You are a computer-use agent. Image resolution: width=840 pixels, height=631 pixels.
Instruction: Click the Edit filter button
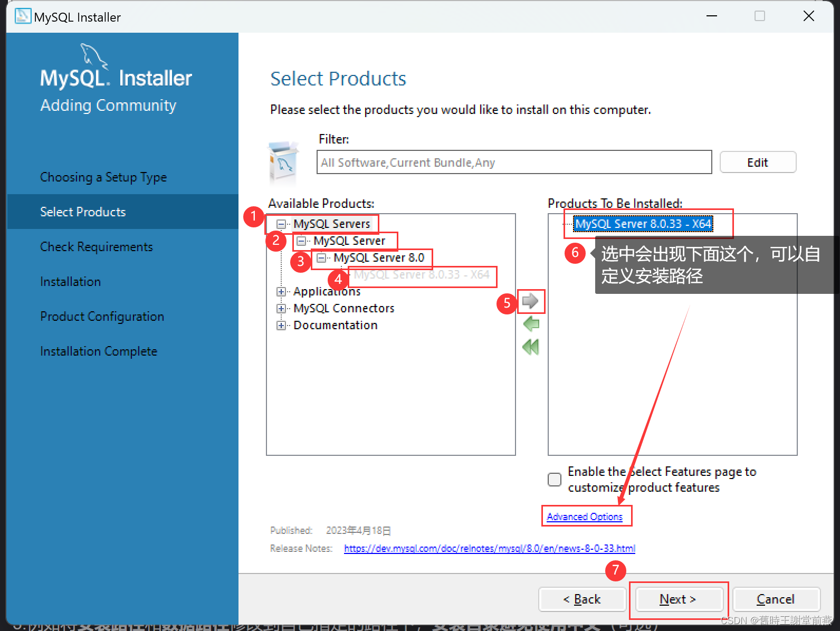(758, 162)
